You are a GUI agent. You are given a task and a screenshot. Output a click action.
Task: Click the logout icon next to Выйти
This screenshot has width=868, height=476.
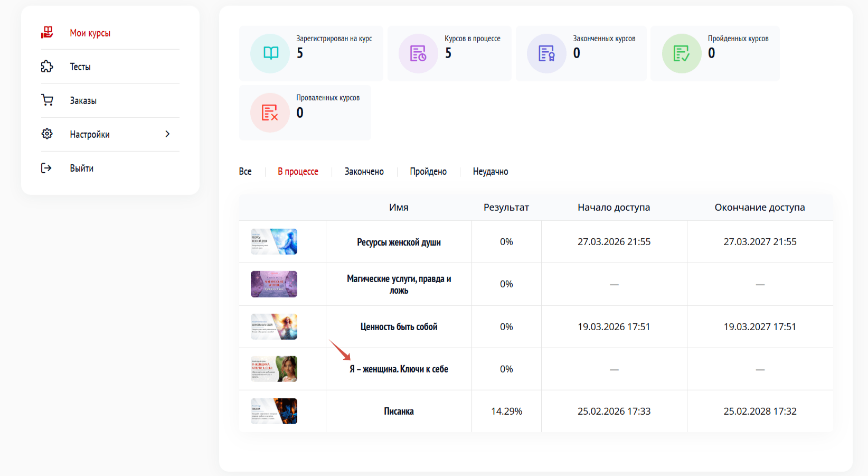(x=46, y=168)
